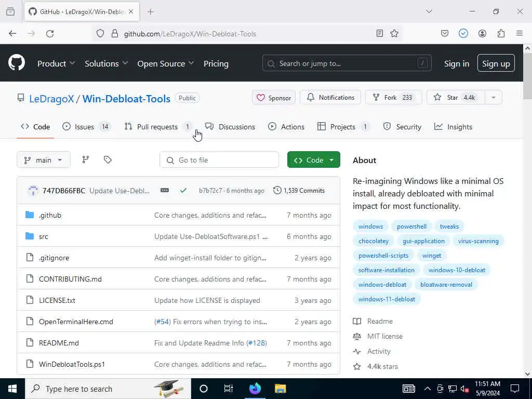Click the Go to file field

click(x=219, y=159)
